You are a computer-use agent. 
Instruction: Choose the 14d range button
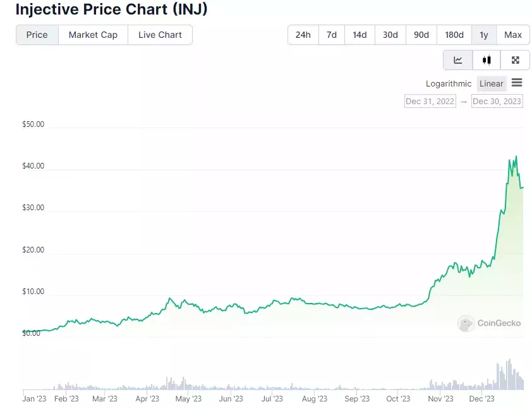[x=360, y=35]
